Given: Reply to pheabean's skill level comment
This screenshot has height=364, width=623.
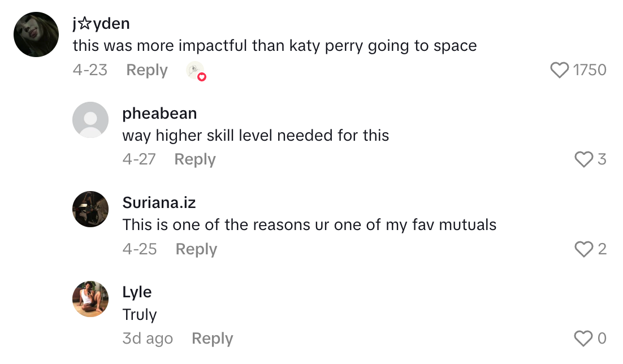Looking at the screenshot, I should [195, 159].
